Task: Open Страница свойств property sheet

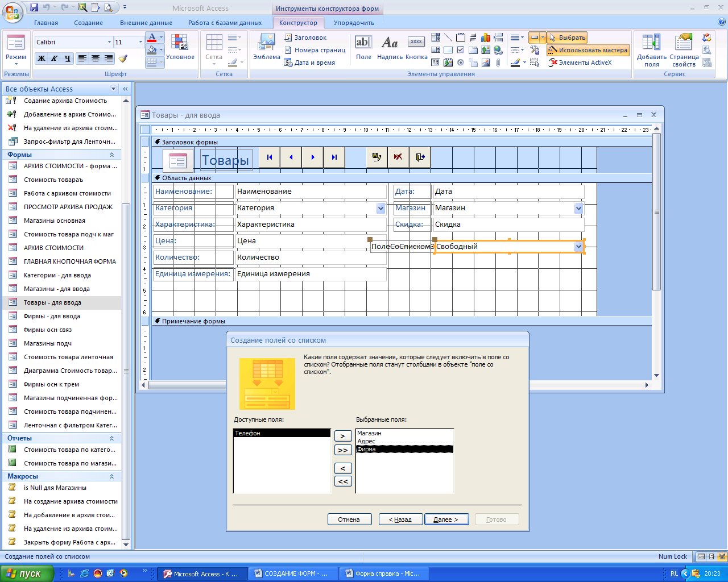Action: coord(684,50)
